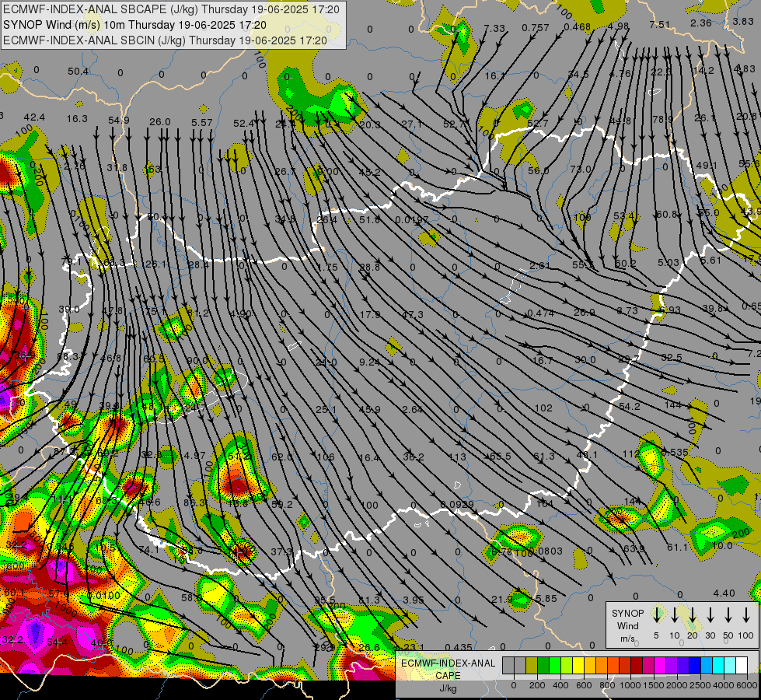Viewport: 761px width, 700px height.
Task: Click the 4.40 map value
Action: click(724, 593)
